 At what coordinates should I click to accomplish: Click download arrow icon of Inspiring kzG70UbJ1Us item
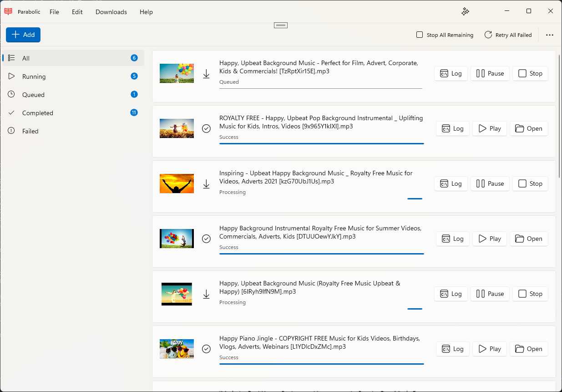206,184
